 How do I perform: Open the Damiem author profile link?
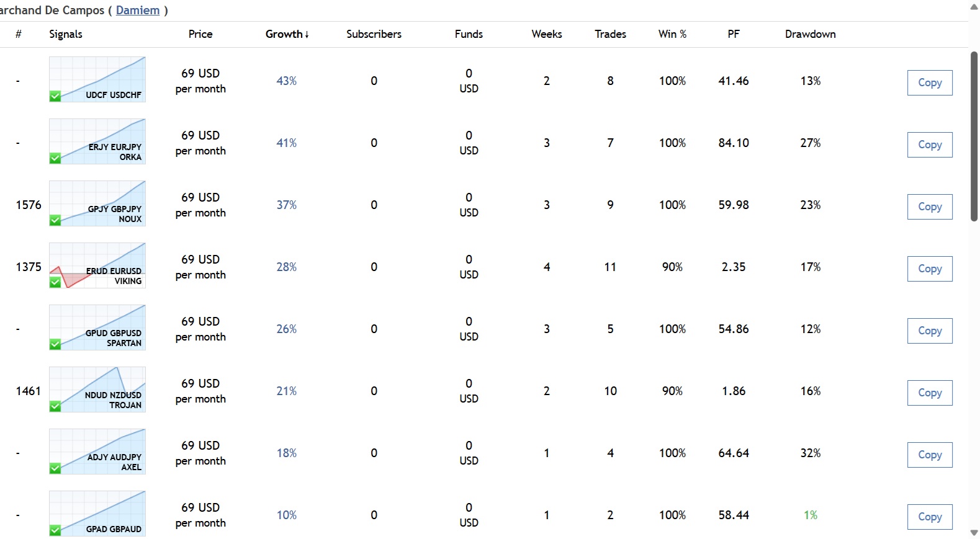(138, 11)
